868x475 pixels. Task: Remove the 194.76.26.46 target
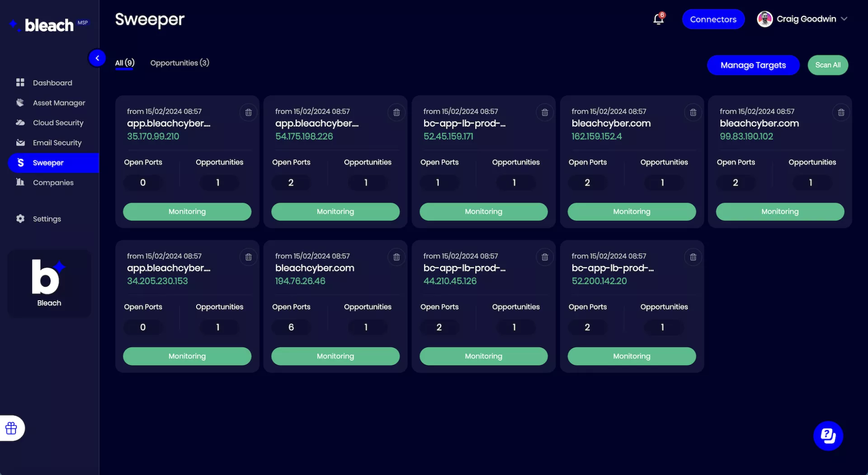[396, 257]
